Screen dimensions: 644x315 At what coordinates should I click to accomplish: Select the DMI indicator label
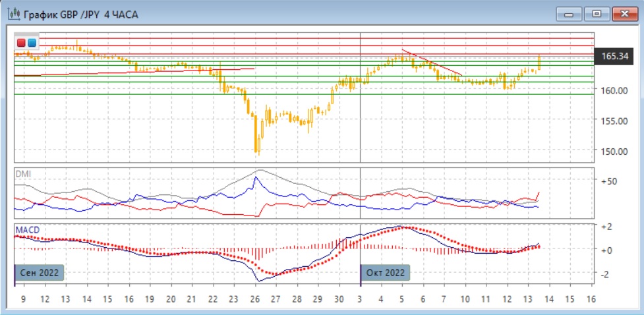pos(23,174)
